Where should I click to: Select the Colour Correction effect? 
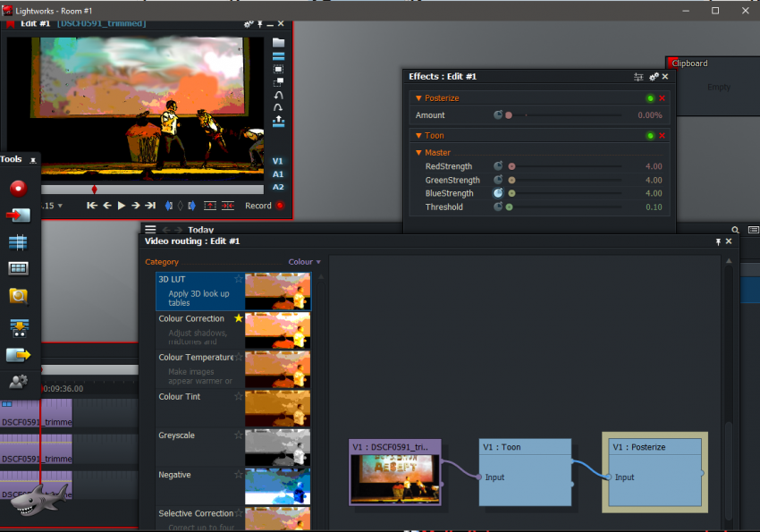pyautogui.click(x=233, y=330)
